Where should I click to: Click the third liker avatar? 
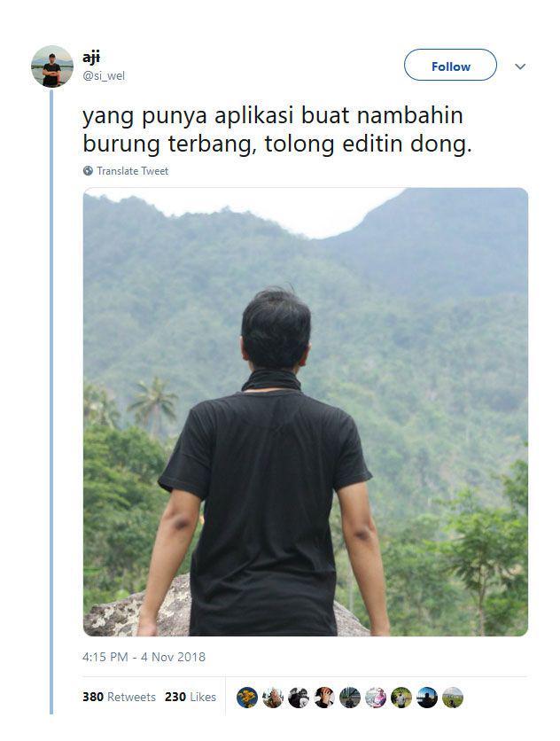(x=299, y=698)
